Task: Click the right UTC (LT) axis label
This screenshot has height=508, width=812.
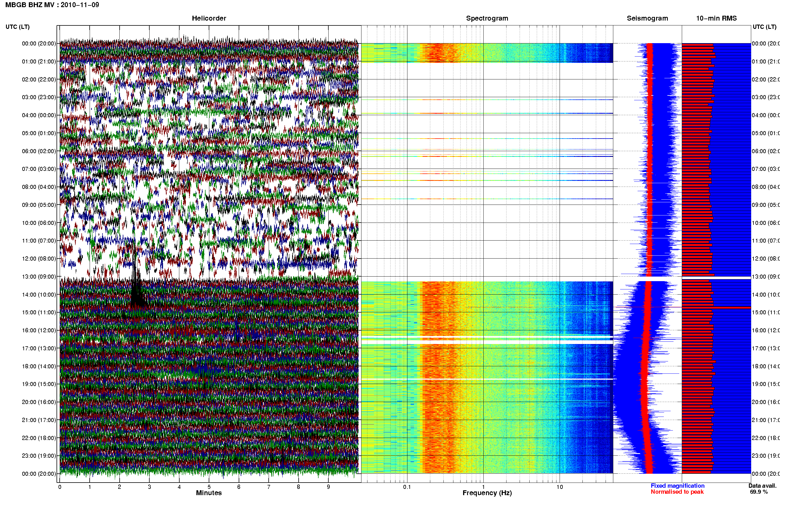Action: pyautogui.click(x=764, y=27)
